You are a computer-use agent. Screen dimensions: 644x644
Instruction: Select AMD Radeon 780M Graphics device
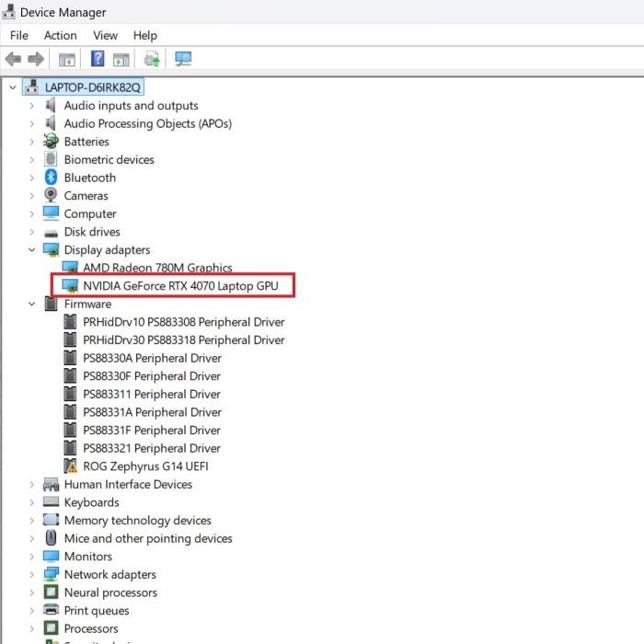(x=157, y=268)
